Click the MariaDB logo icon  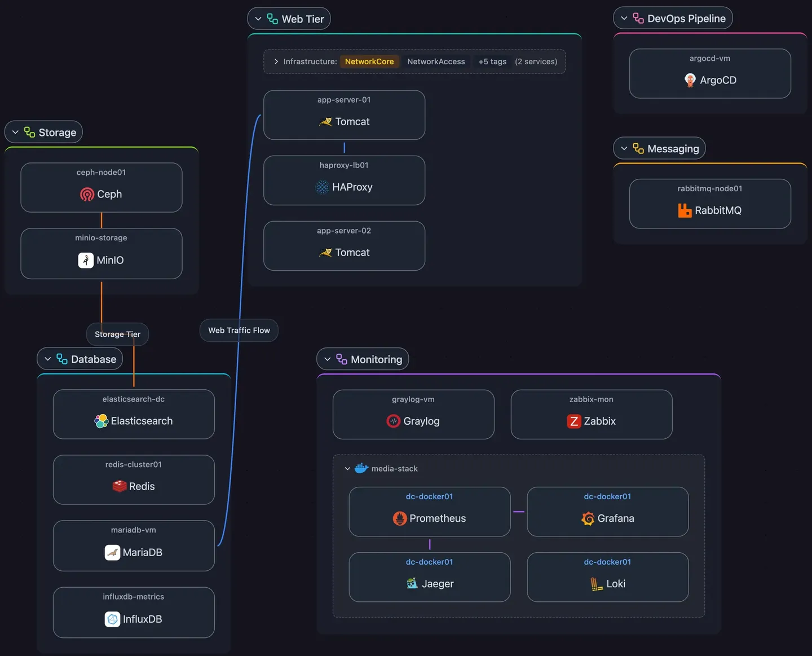pos(113,553)
